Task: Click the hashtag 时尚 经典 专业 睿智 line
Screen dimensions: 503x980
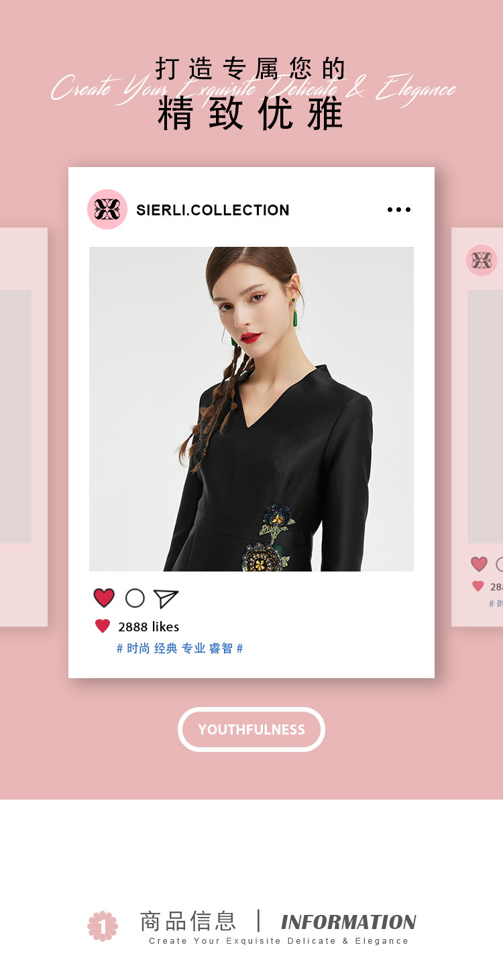Action: click(180, 648)
